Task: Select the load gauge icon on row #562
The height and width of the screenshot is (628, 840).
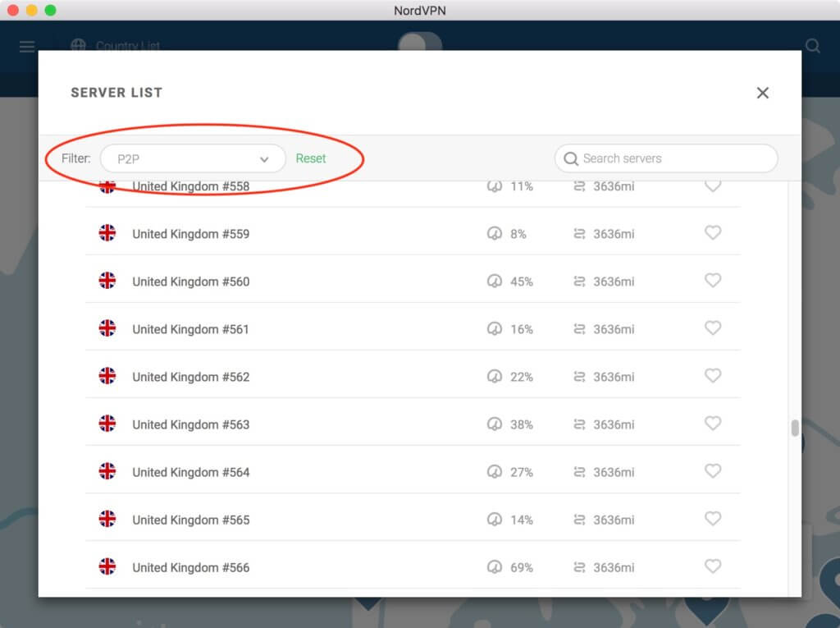Action: pos(494,377)
